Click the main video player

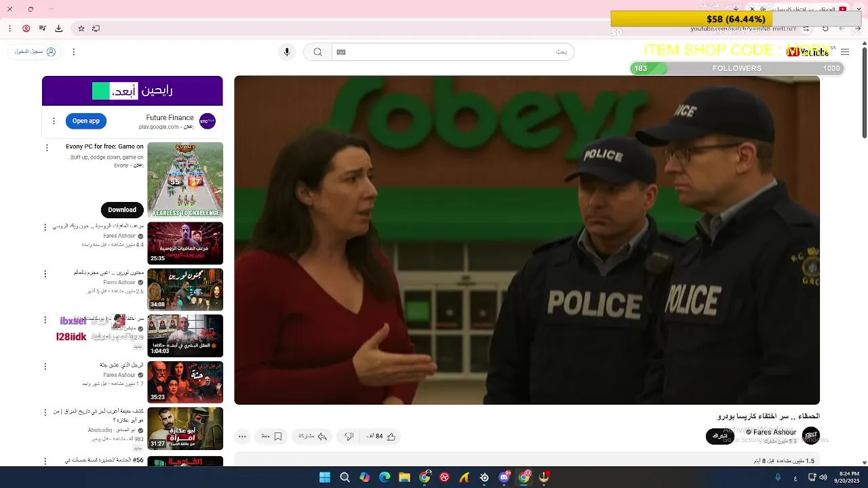(527, 240)
